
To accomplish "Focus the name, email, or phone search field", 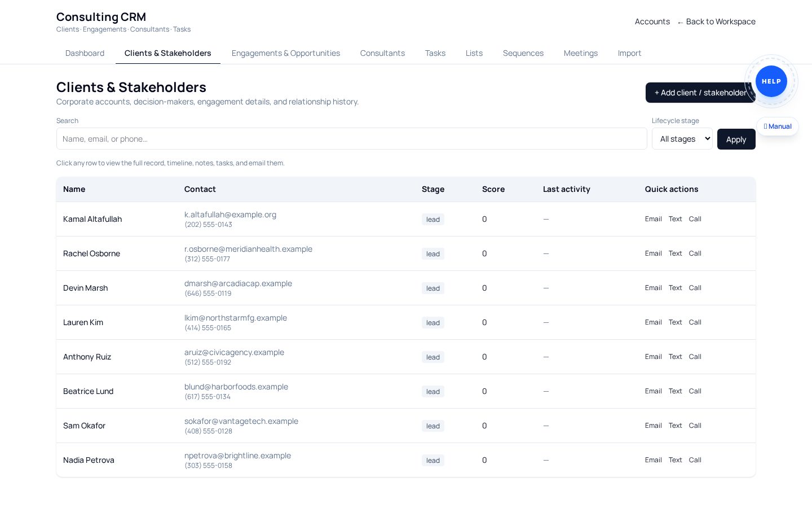I will 351,139.
